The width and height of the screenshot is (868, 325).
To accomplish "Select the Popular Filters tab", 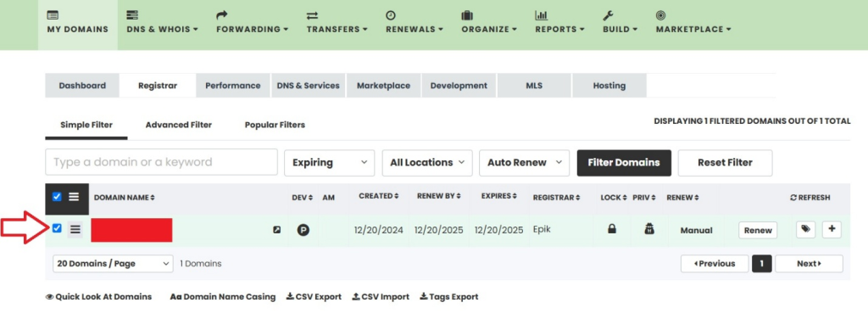I will 275,125.
